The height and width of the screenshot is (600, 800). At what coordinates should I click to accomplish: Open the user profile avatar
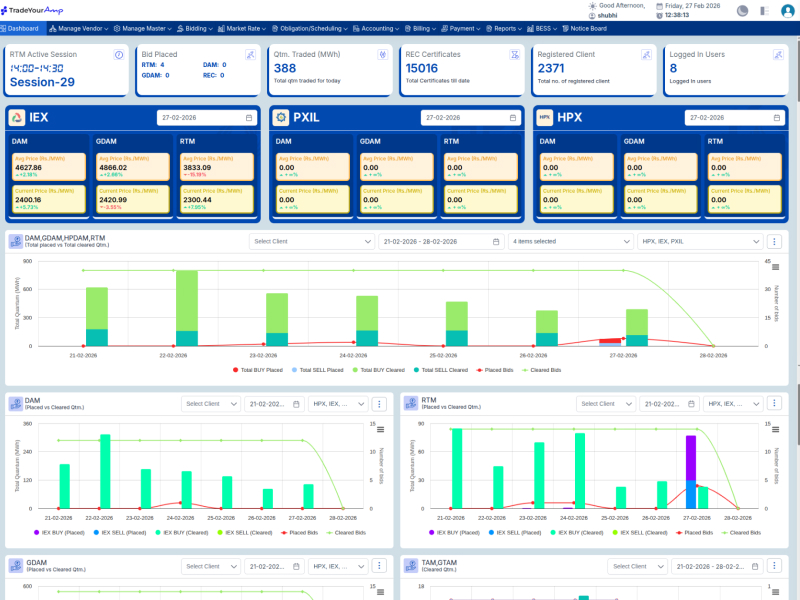click(787, 11)
